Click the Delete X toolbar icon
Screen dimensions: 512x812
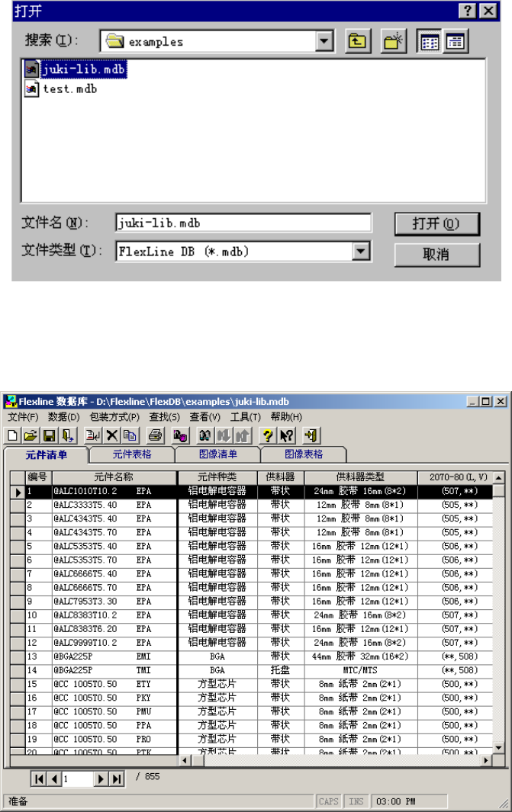coord(111,435)
